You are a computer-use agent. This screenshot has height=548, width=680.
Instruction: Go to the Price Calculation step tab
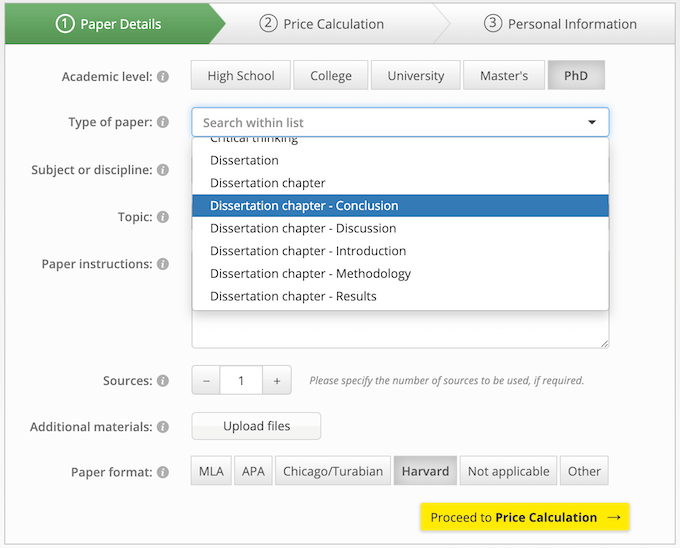tap(322, 24)
